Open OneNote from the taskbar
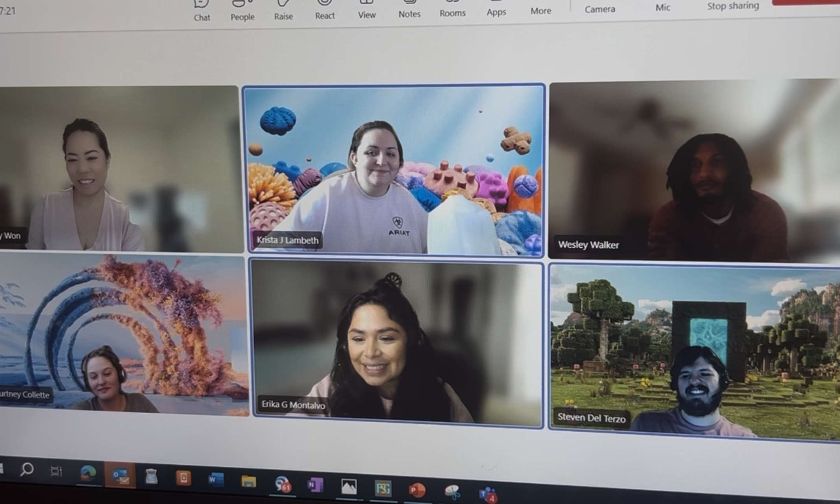840x504 pixels. click(x=315, y=486)
